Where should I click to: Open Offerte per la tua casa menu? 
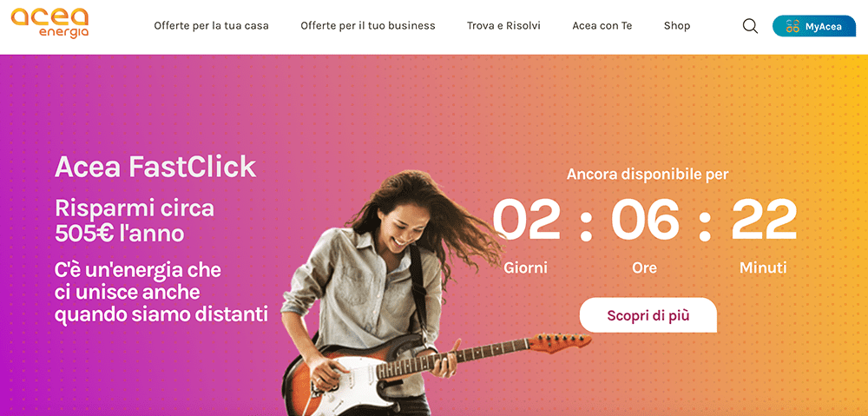[212, 26]
